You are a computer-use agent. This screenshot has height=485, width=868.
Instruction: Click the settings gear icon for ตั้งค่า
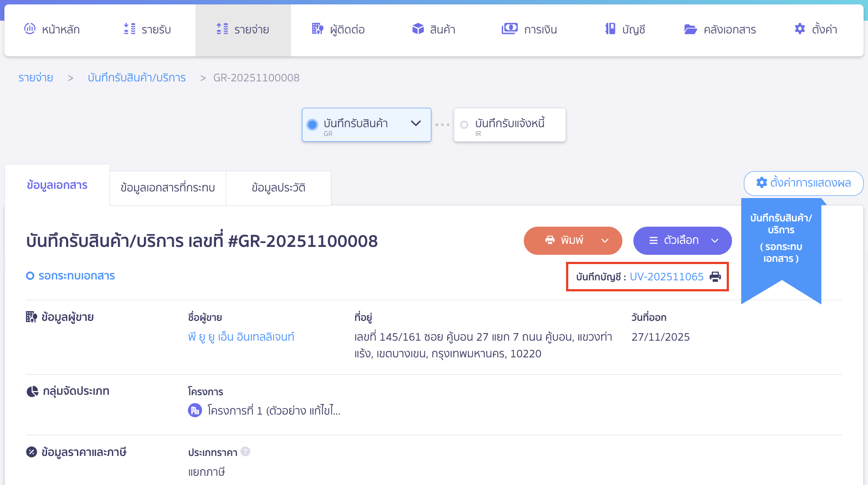(800, 29)
